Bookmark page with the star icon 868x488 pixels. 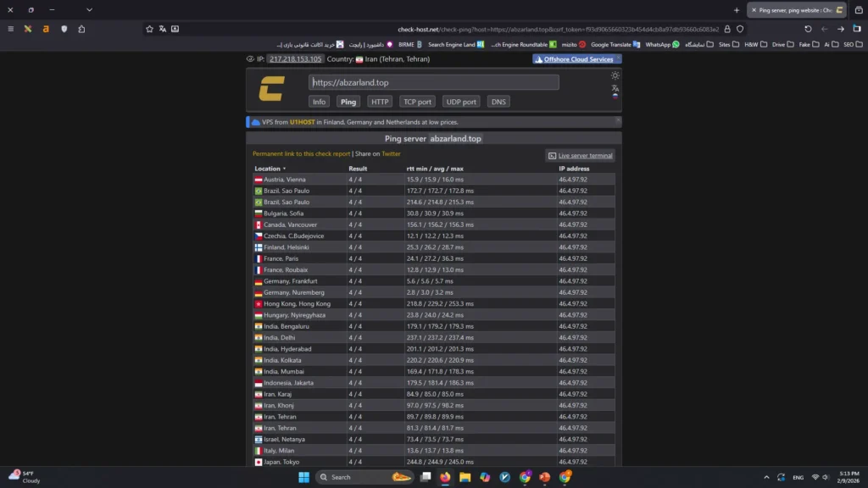point(150,29)
